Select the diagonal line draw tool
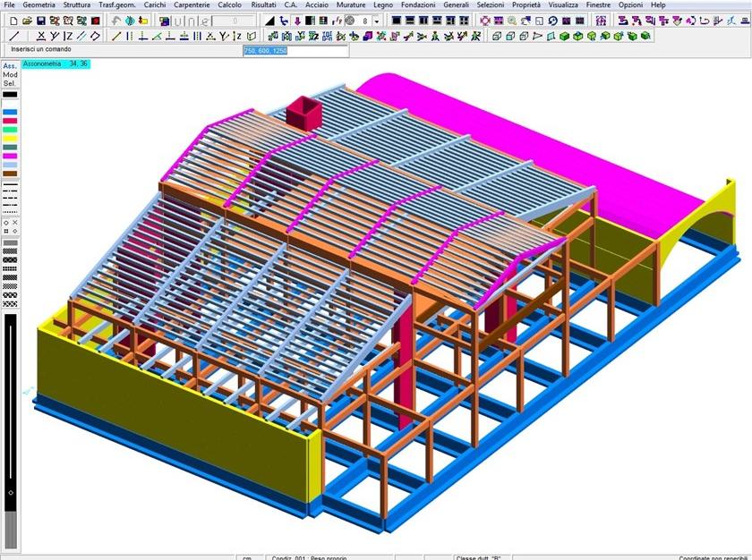The height and width of the screenshot is (560, 752). [13, 36]
